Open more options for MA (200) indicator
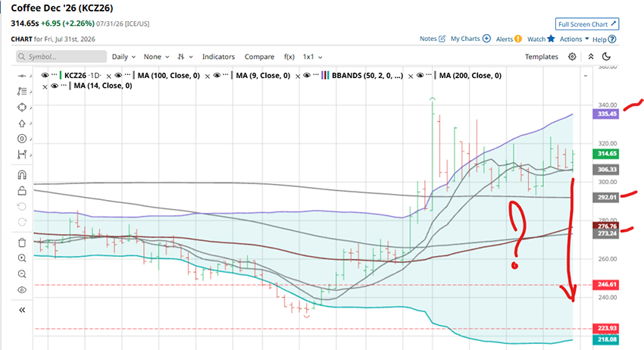Viewport: 644px width, 350px height. click(x=429, y=74)
